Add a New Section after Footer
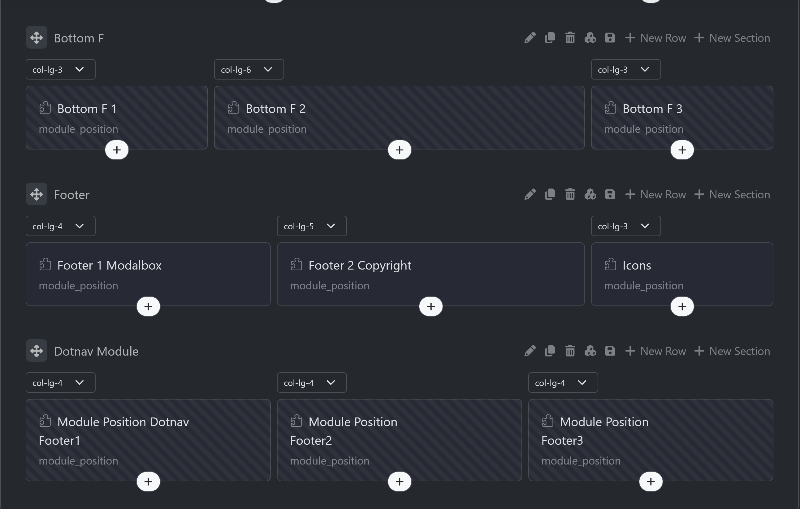Image resolution: width=800 pixels, height=509 pixels. (732, 194)
